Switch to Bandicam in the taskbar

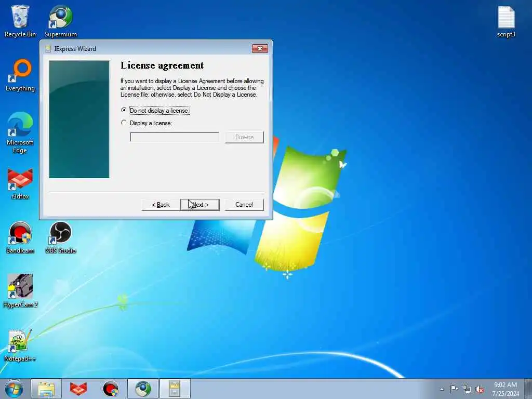click(111, 389)
